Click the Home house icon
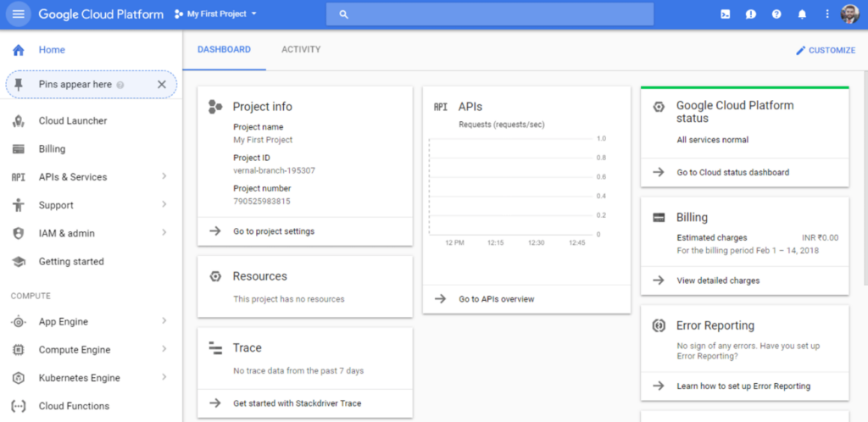 coord(19,50)
